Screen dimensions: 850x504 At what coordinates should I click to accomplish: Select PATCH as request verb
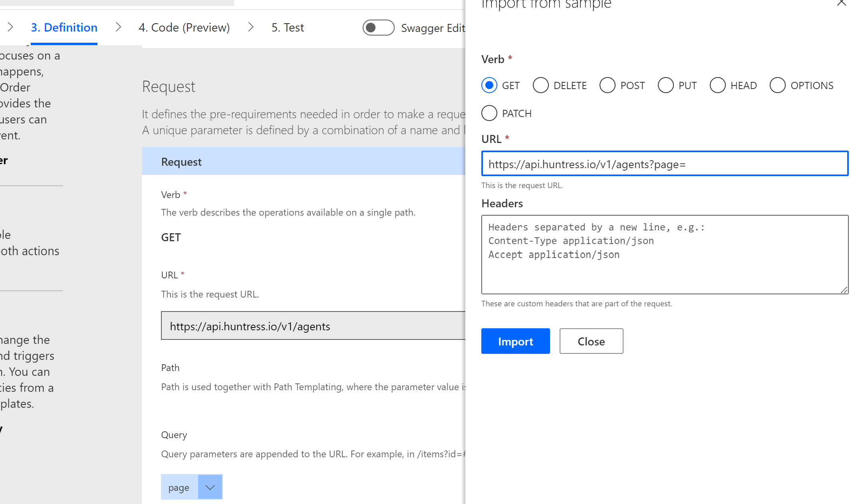click(489, 113)
